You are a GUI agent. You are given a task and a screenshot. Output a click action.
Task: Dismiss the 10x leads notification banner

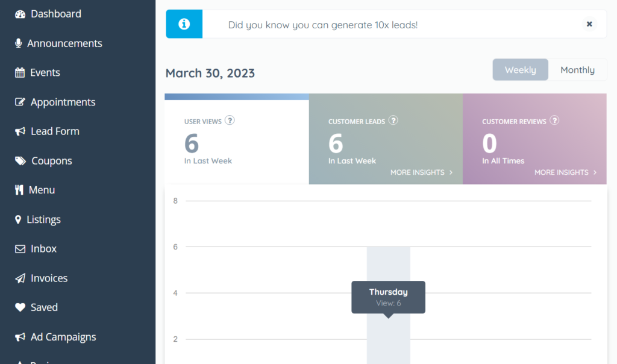[x=589, y=24]
